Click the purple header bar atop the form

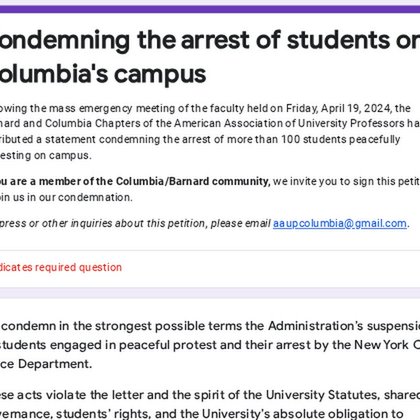pos(210,9)
